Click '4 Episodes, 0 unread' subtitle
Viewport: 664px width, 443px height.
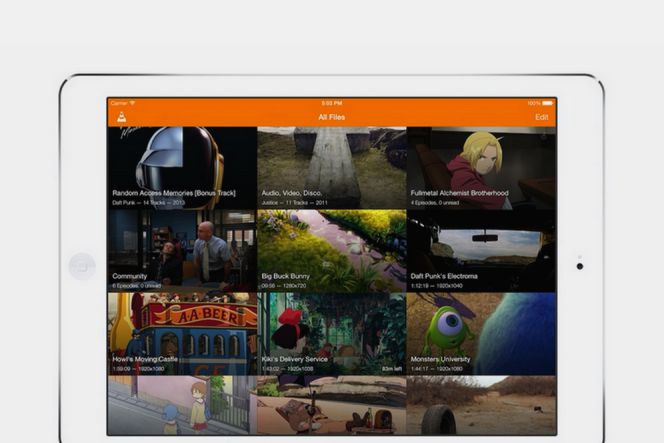[x=435, y=203]
